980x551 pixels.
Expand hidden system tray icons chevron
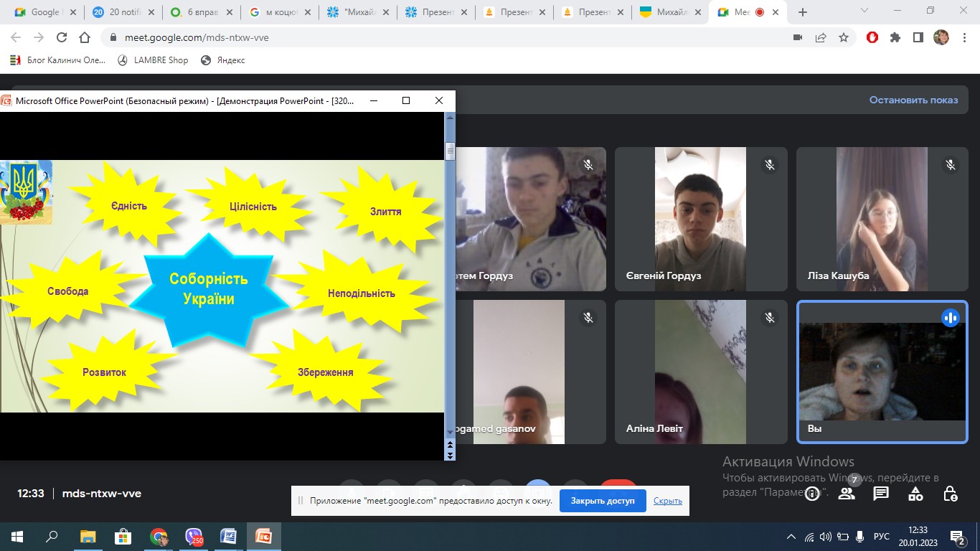pos(791,537)
